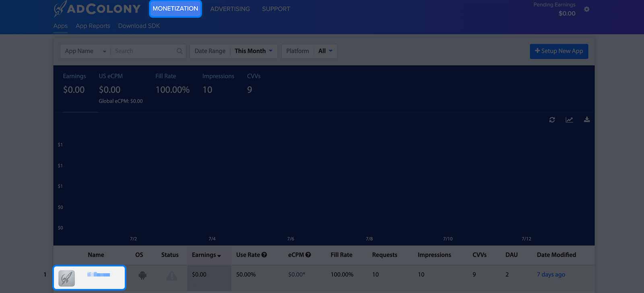Select the Earnings metric in summary
644x293 pixels.
[74, 85]
